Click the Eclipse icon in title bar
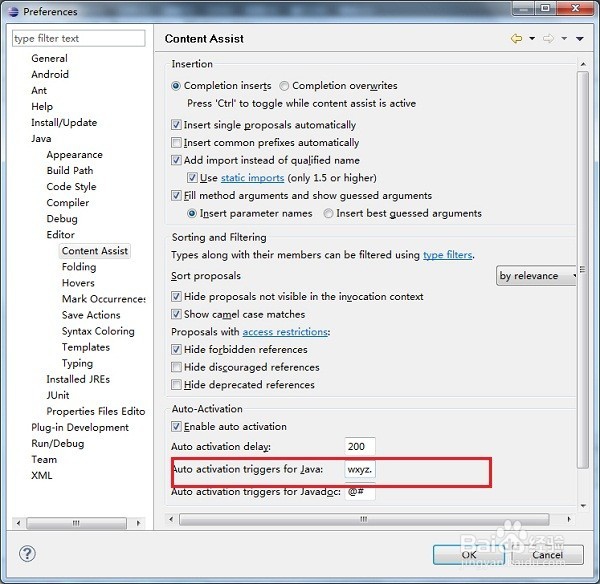Image resolution: width=600 pixels, height=584 pixels. tap(13, 12)
